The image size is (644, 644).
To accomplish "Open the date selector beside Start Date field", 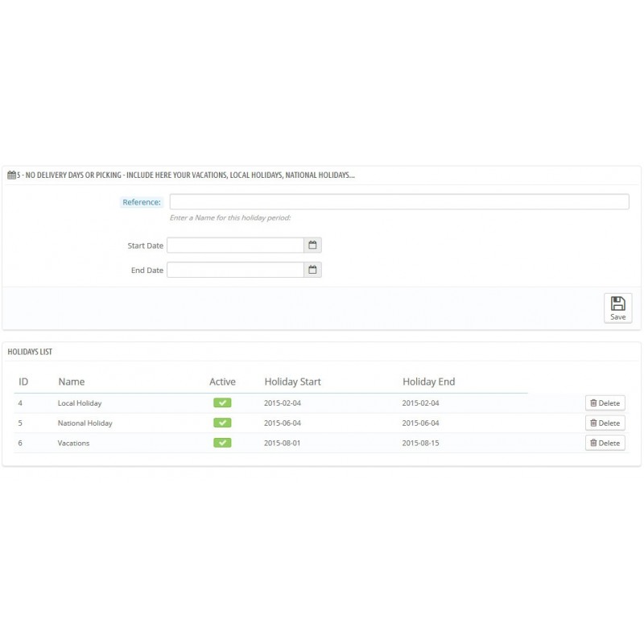I will 312,245.
